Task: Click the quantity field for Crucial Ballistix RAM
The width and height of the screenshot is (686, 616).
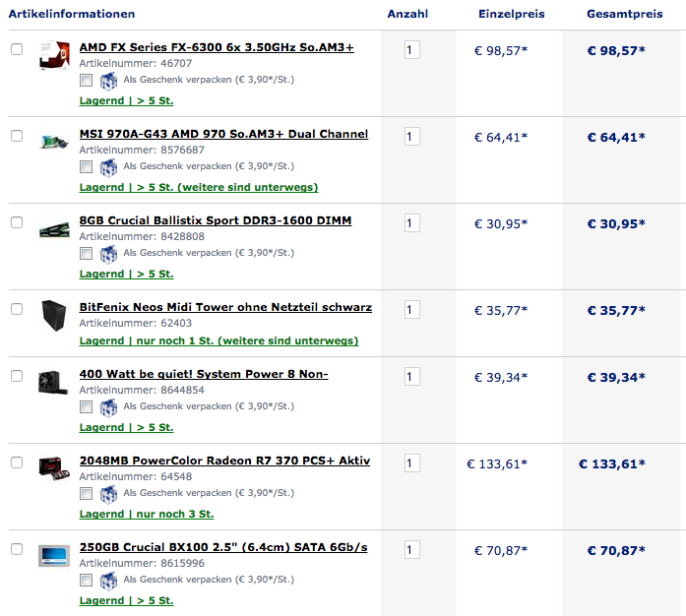Action: pos(412,223)
